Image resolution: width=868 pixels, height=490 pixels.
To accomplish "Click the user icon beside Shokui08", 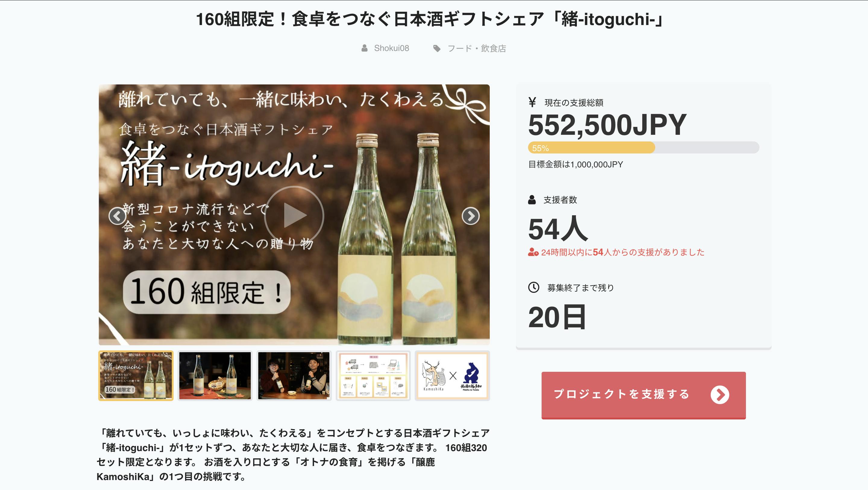I will coord(364,48).
